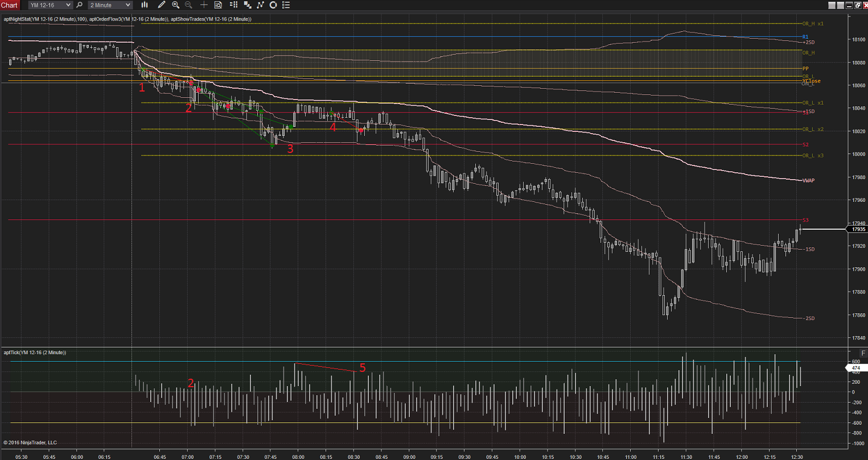Open the bar chart style icon
This screenshot has width=868, height=460.
pyautogui.click(x=145, y=5)
